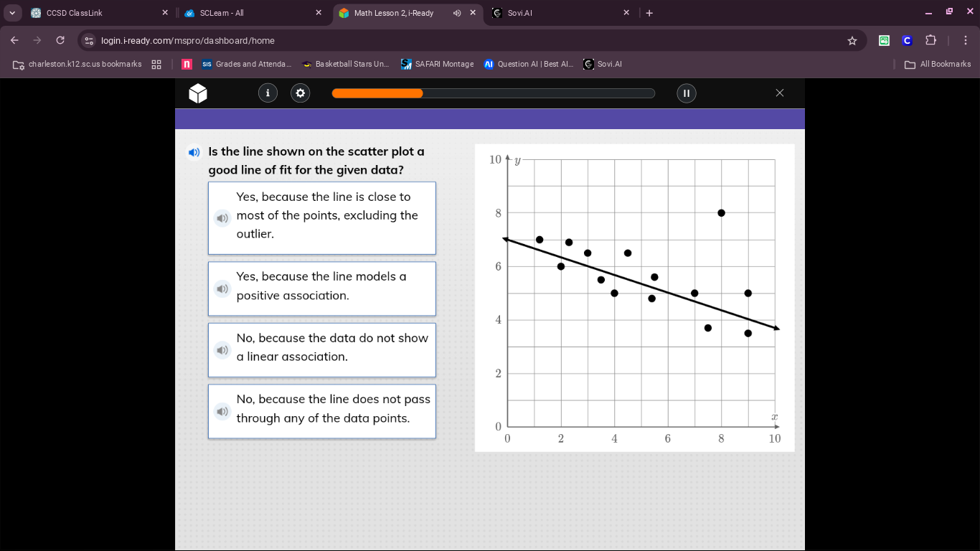Image resolution: width=980 pixels, height=551 pixels.
Task: Play the question audio speaker icon
Action: (194, 152)
